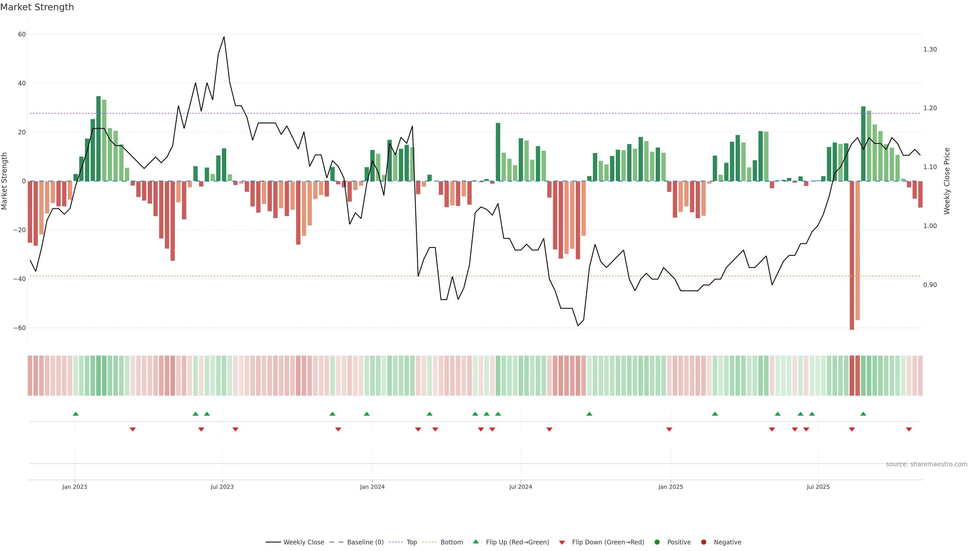980x551 pixels.
Task: Click the Flip Up marker just before Jan 2024
Action: pos(367,414)
